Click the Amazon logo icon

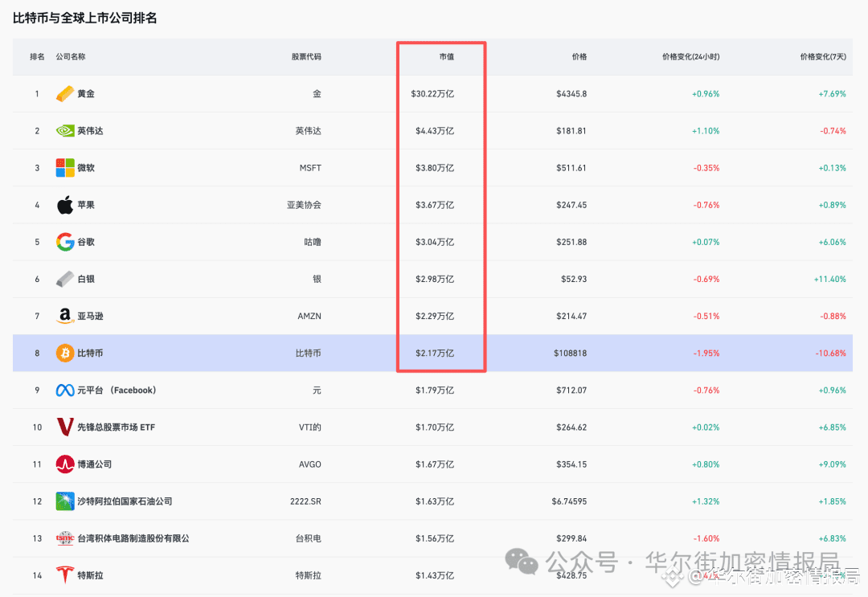pos(65,316)
